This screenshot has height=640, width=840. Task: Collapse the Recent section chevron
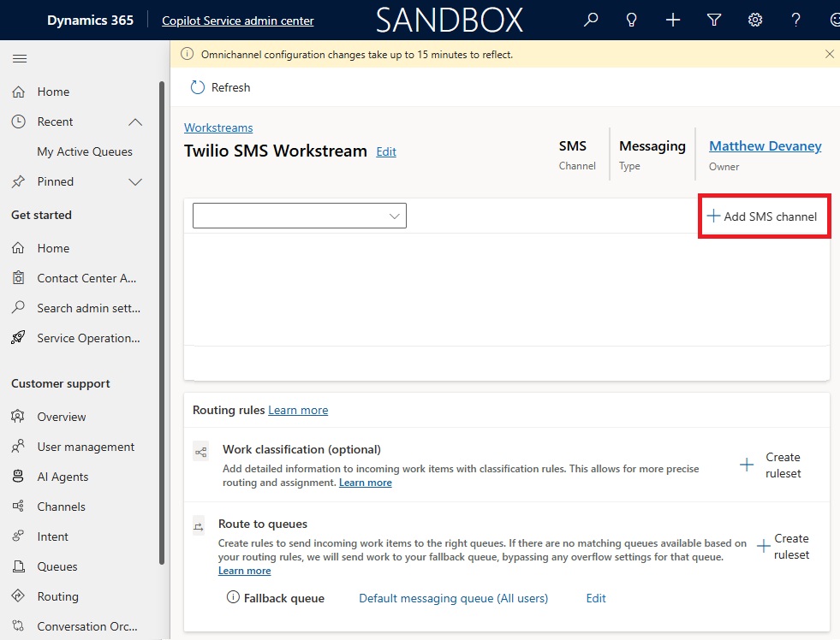coord(135,122)
